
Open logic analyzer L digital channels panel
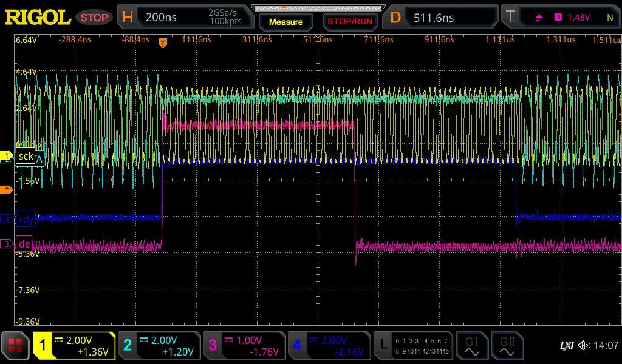[x=413, y=346]
